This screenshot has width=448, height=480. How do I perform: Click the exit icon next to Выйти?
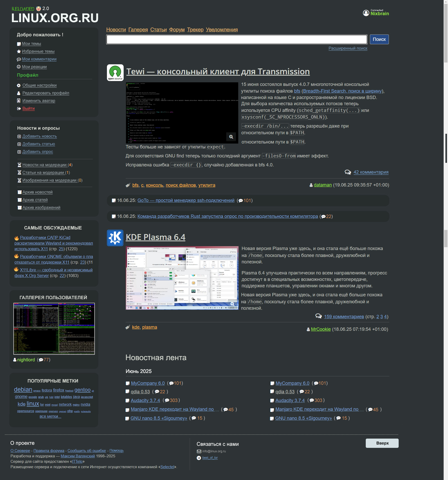(19, 109)
